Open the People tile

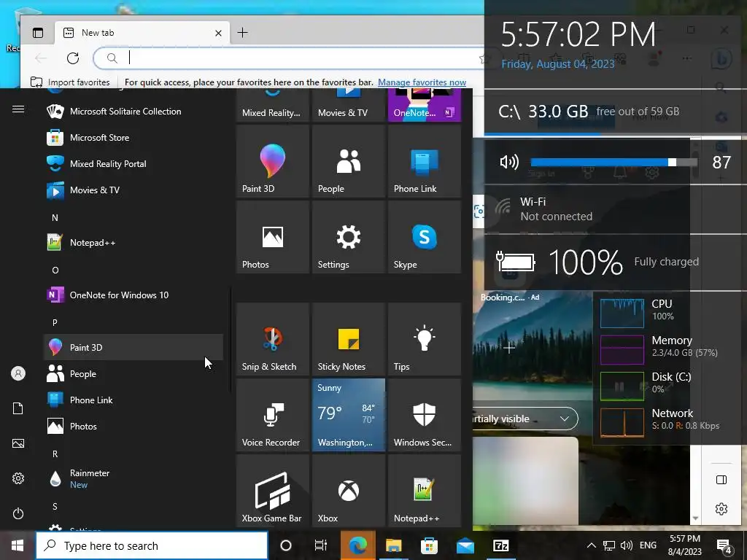[348, 161]
